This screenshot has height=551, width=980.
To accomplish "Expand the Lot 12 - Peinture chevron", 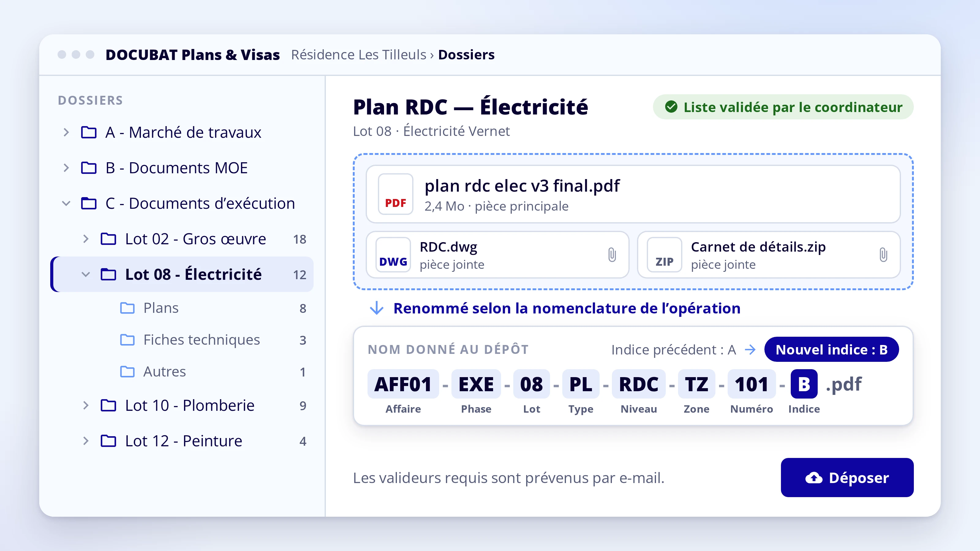I will [x=86, y=441].
